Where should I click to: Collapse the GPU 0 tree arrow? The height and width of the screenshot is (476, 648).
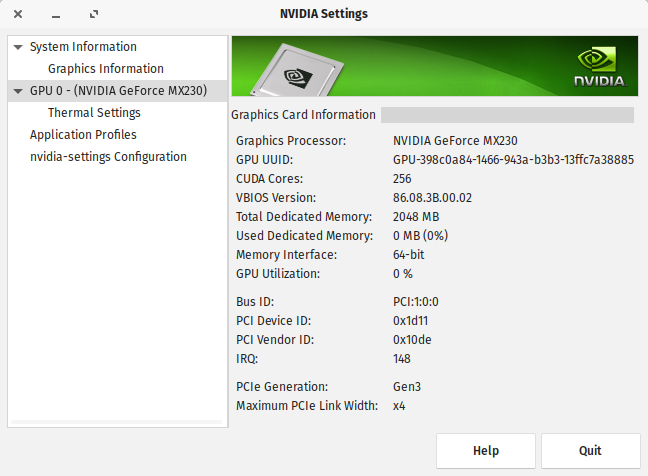(x=18, y=91)
